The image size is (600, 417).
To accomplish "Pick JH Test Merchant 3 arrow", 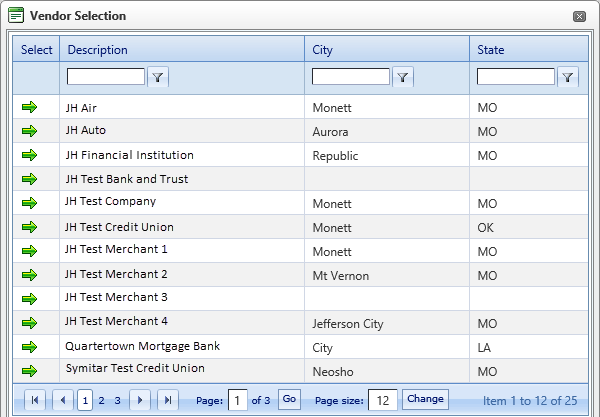I will point(29,299).
